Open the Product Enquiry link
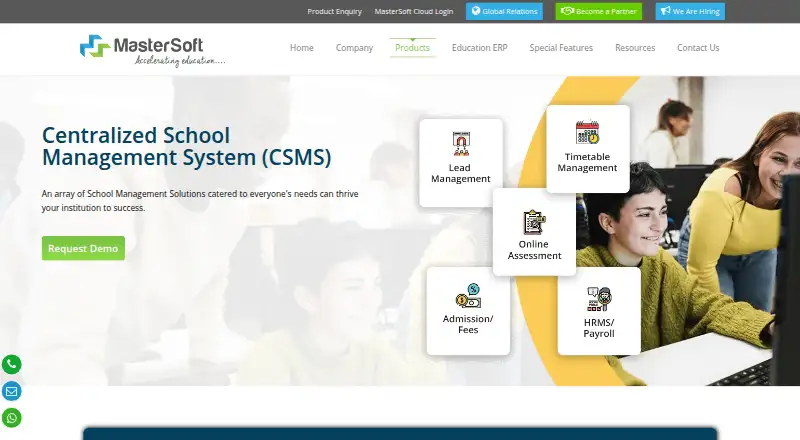This screenshot has width=800, height=440. (x=334, y=11)
